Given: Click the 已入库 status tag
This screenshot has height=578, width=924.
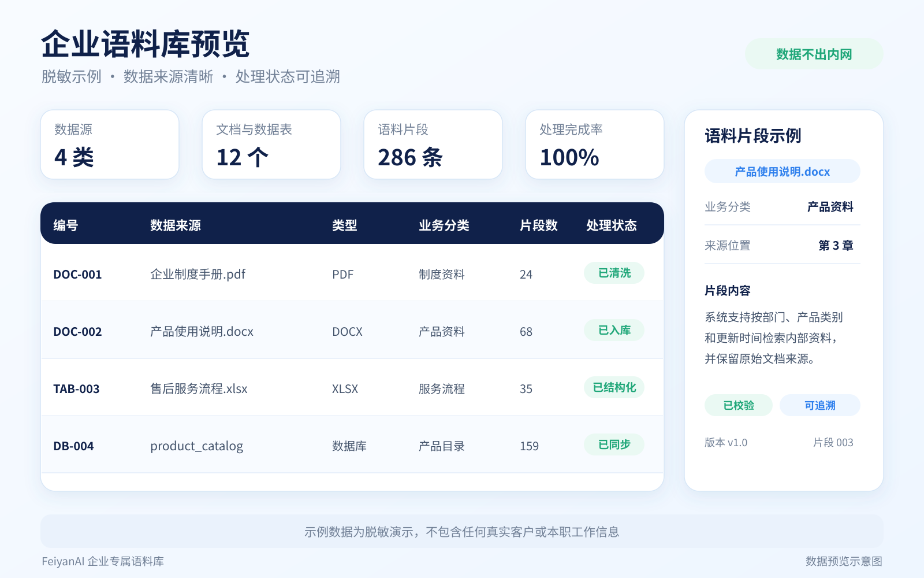Looking at the screenshot, I should click(x=614, y=330).
